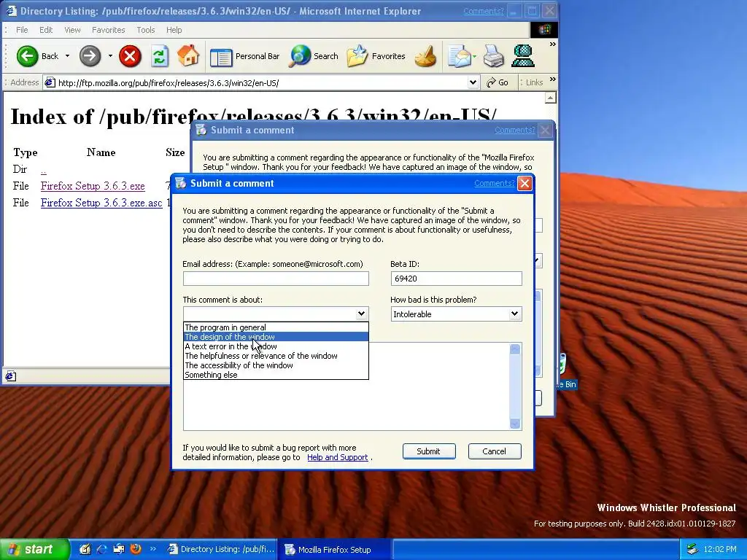Click the Print icon in IE toolbar
This screenshot has width=747, height=560.
click(493, 56)
